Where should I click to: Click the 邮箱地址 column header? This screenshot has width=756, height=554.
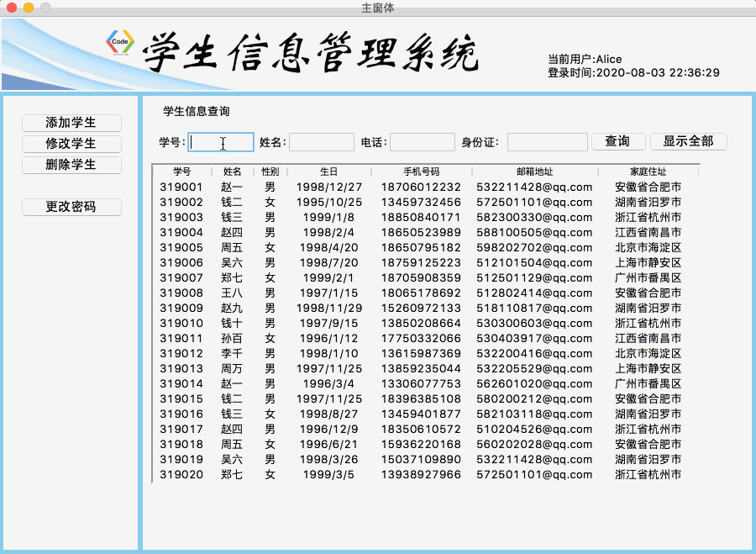pyautogui.click(x=535, y=171)
